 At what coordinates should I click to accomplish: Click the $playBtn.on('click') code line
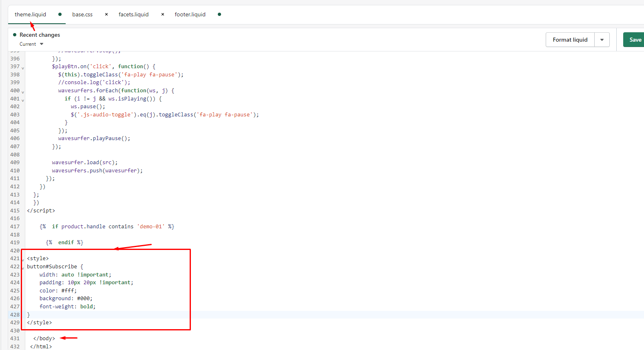point(104,67)
